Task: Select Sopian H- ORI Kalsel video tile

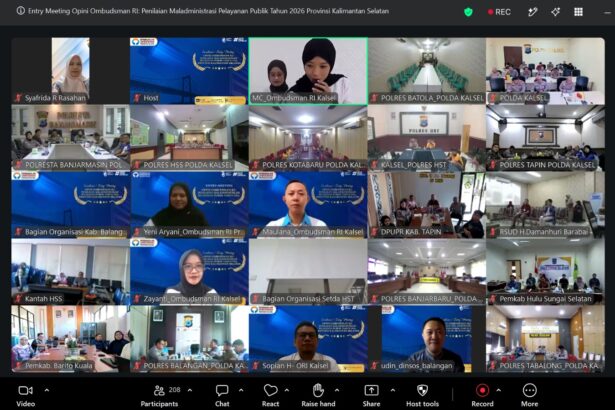Action: 308,339
